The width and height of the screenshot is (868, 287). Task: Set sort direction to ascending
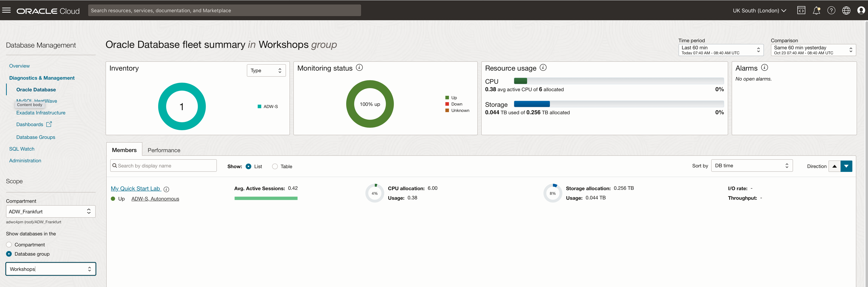(834, 166)
